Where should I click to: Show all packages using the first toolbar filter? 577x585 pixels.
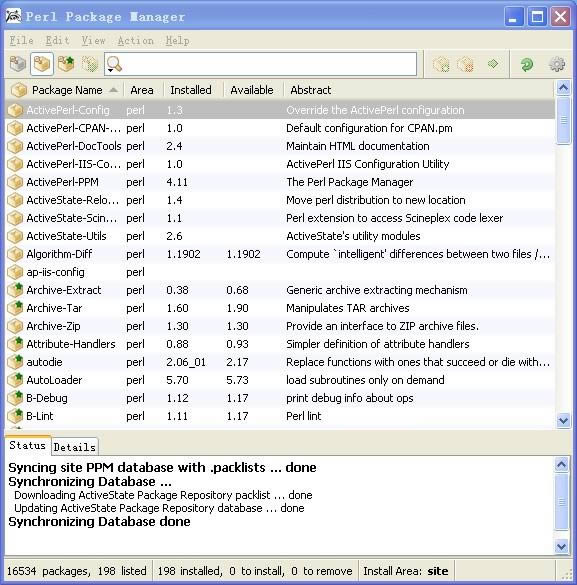[18, 64]
